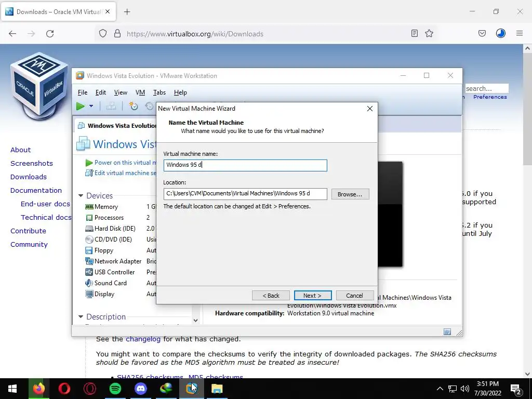
Task: Open Community link in VirtualBox sidebar
Action: [x=29, y=244]
